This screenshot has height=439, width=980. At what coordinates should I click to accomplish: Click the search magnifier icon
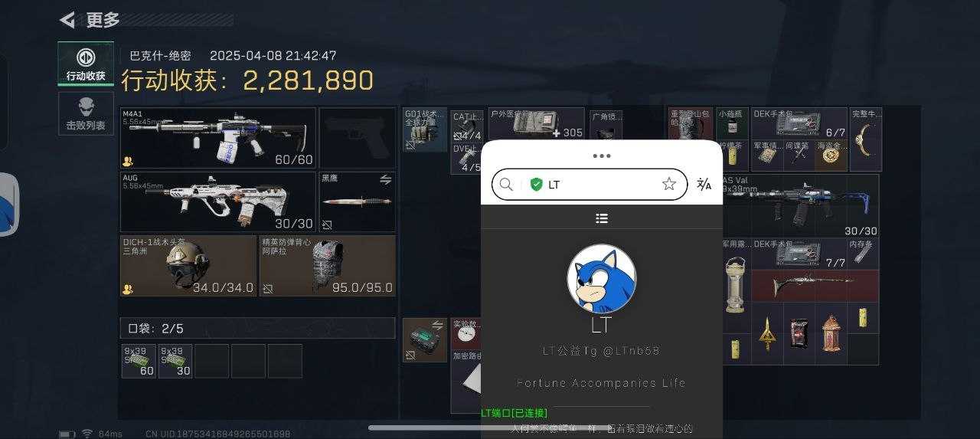pos(506,184)
